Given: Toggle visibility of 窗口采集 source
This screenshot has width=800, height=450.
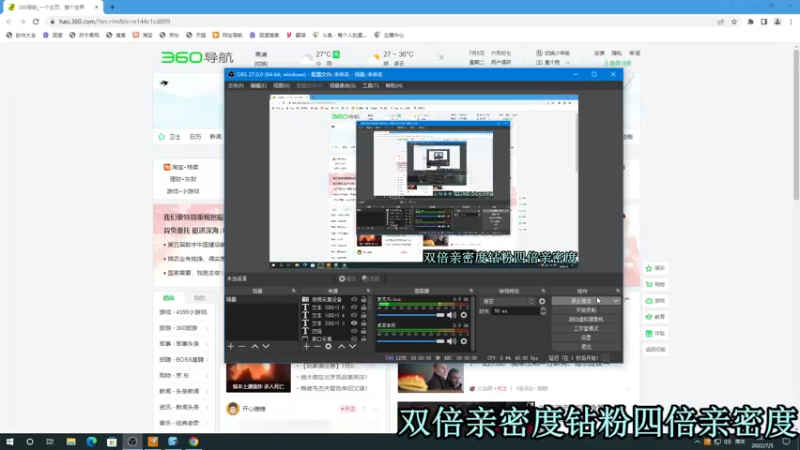Looking at the screenshot, I should [354, 339].
